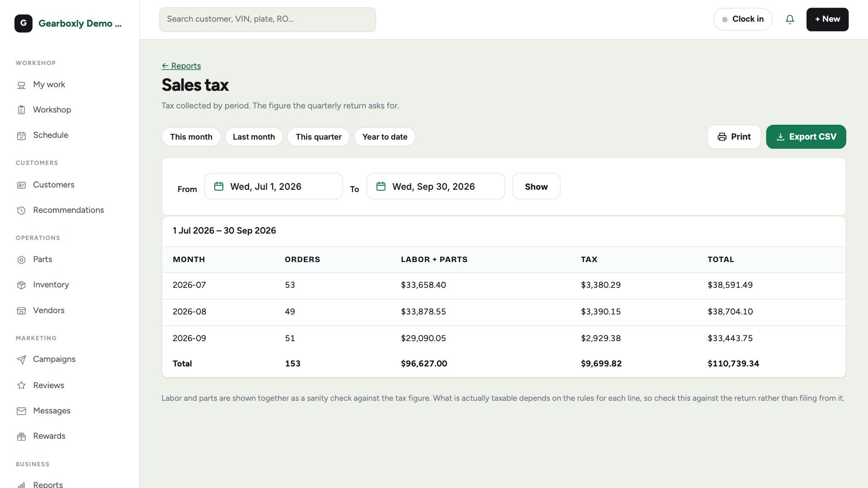Open Customers in the sidebar
This screenshot has height=488, width=868.
(54, 185)
